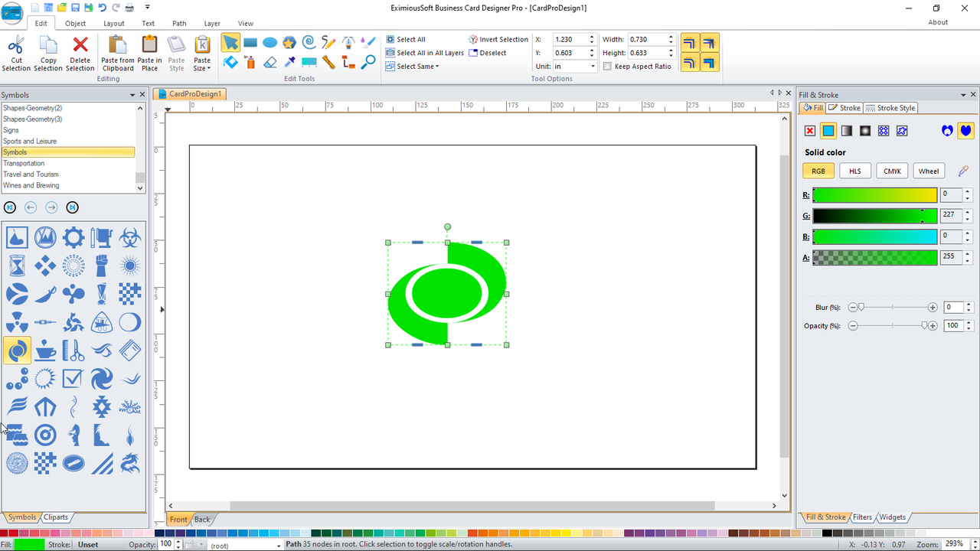Choose the coffee cup symbol
The width and height of the screenshot is (980, 551).
point(45,350)
